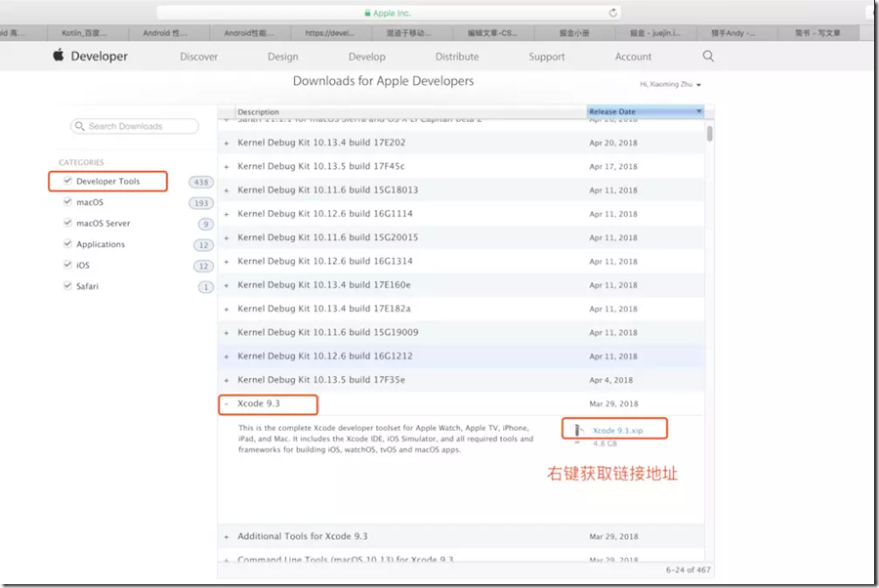Focus the Search Downloads field
The width and height of the screenshot is (879, 588).
coord(135,126)
